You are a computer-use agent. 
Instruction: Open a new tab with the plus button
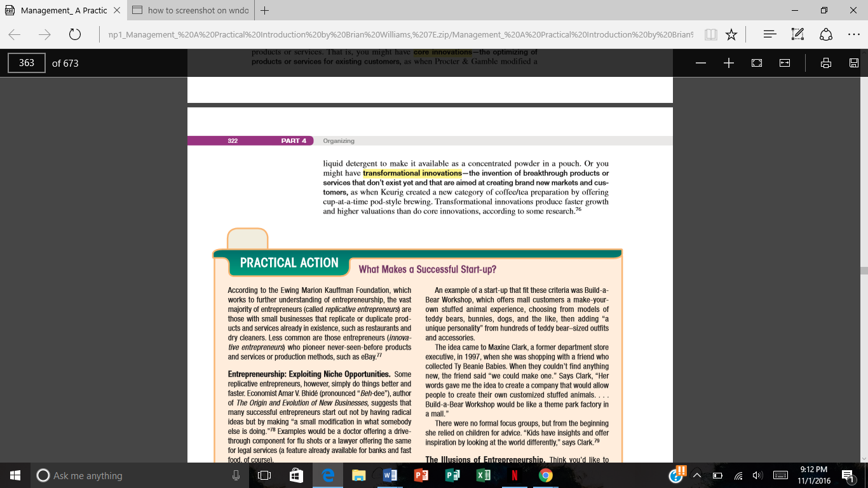click(264, 10)
